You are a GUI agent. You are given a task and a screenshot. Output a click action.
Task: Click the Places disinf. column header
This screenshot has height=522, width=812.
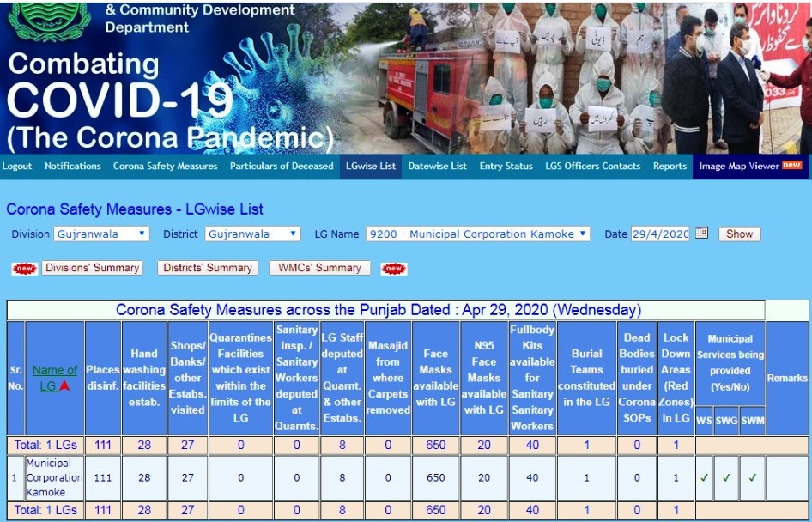[x=103, y=378]
